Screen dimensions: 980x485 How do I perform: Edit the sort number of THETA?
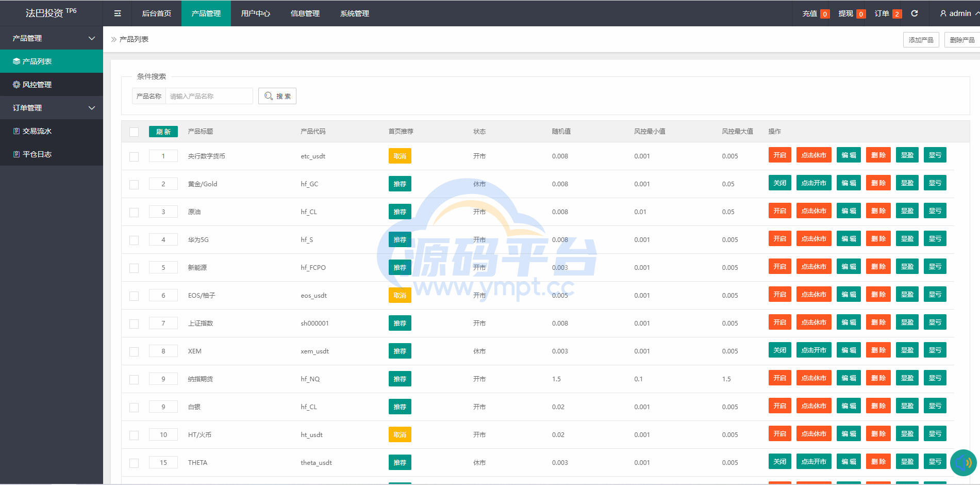(x=163, y=462)
